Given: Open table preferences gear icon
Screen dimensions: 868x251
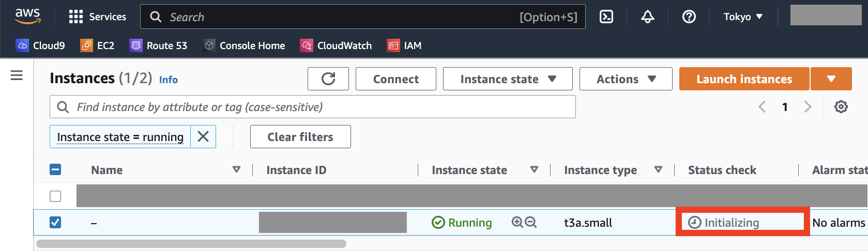Looking at the screenshot, I should coord(841,107).
